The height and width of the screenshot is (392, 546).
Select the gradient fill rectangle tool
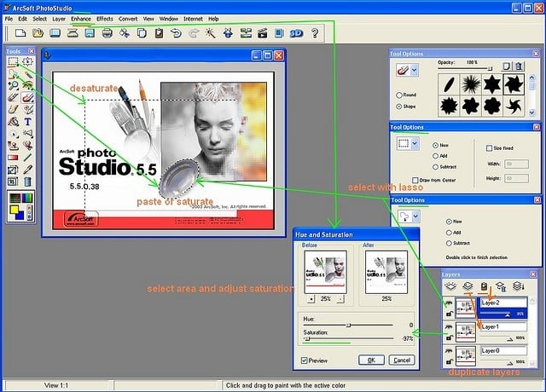13,158
